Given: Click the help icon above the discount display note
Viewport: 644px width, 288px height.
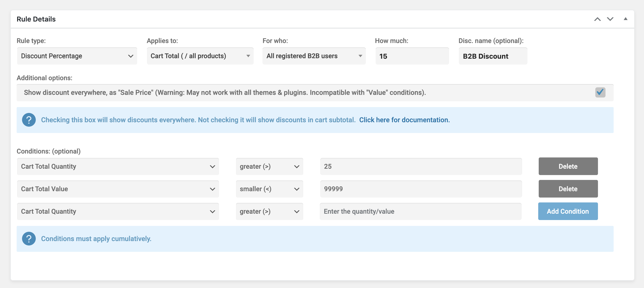Looking at the screenshot, I should point(29,120).
